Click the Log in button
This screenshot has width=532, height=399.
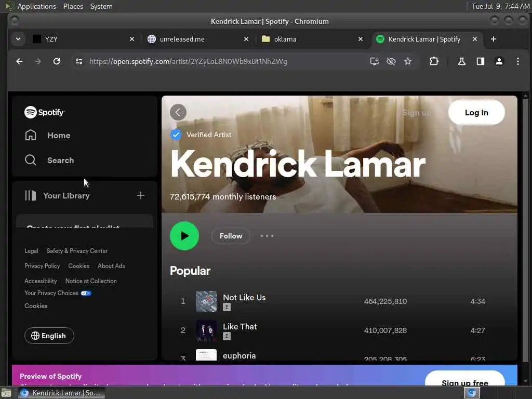476,113
